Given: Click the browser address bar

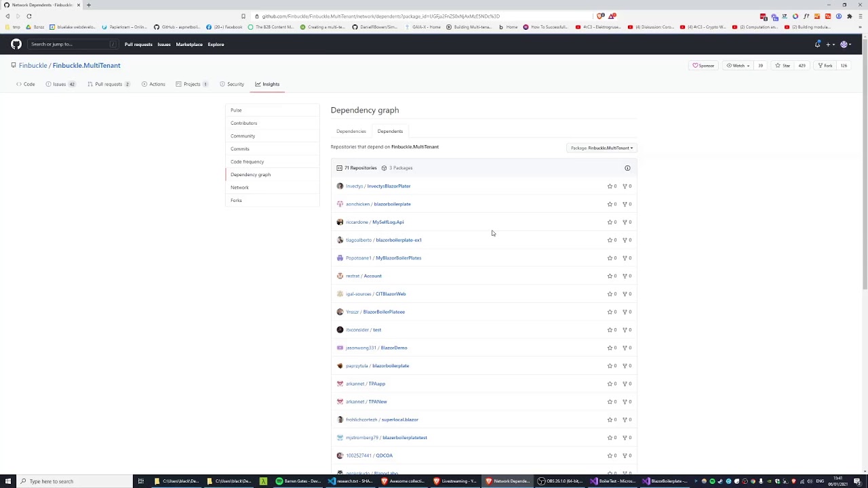Looking at the screenshot, I should point(420,16).
